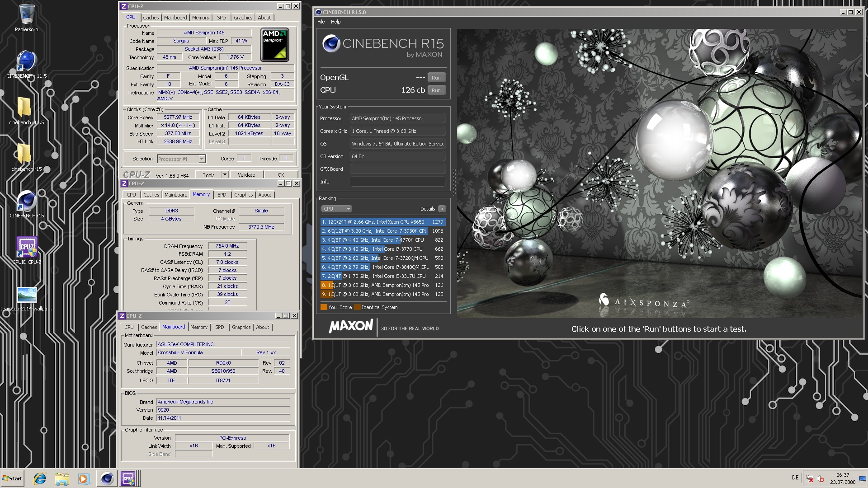The height and width of the screenshot is (488, 868).
Task: Select ranking row 8 Sempron 145 score 126
Action: [x=383, y=285]
